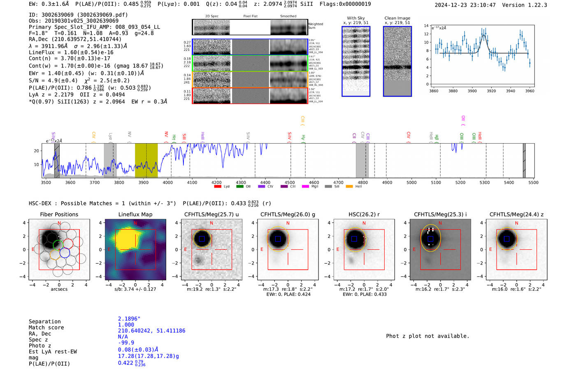Click the '*Q(0.97) SiII(1263)' line

click(x=98, y=102)
